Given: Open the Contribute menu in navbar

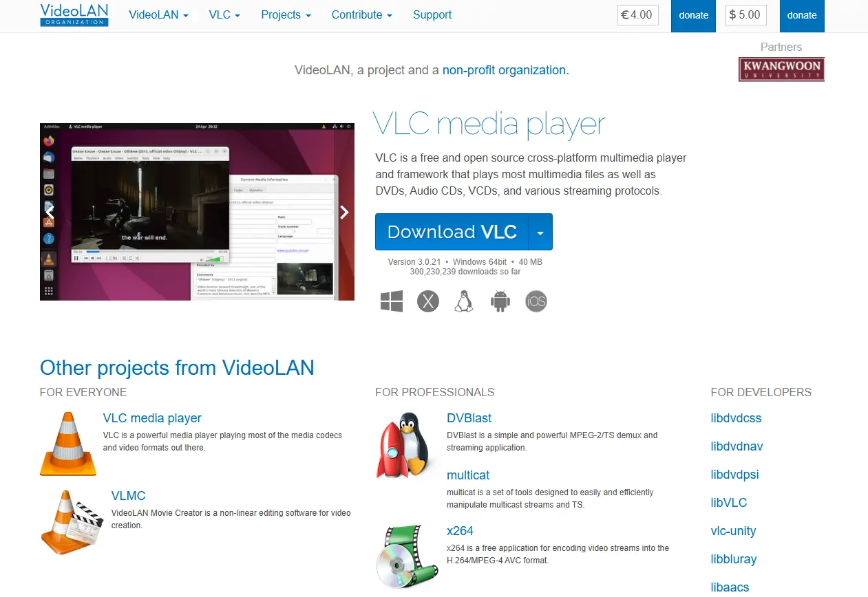Looking at the screenshot, I should pyautogui.click(x=361, y=14).
